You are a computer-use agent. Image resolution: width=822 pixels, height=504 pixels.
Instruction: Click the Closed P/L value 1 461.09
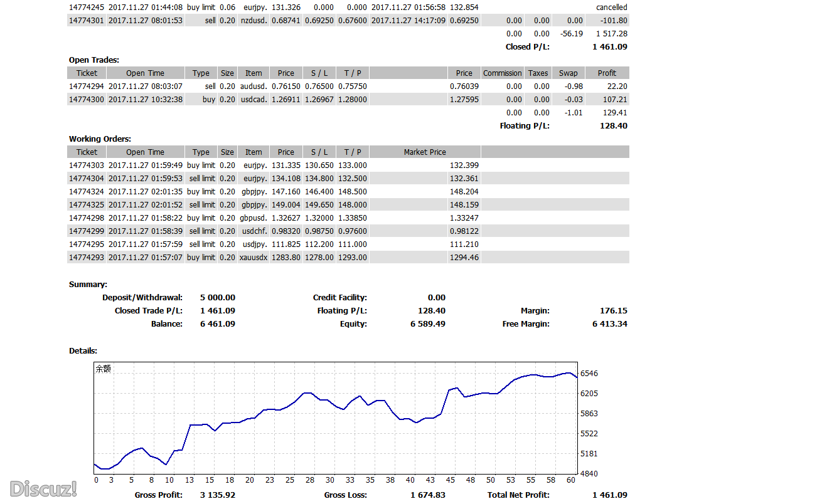coord(610,47)
